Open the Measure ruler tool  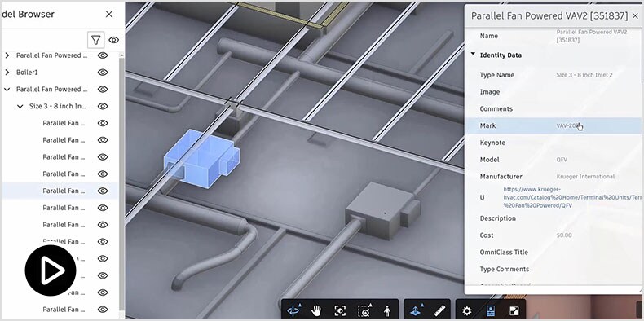point(440,310)
